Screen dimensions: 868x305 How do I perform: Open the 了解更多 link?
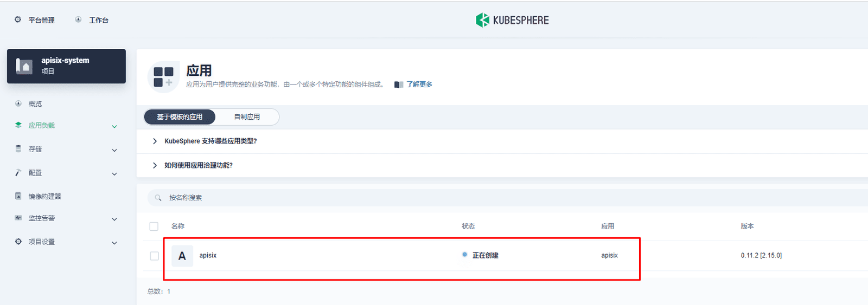tap(419, 85)
